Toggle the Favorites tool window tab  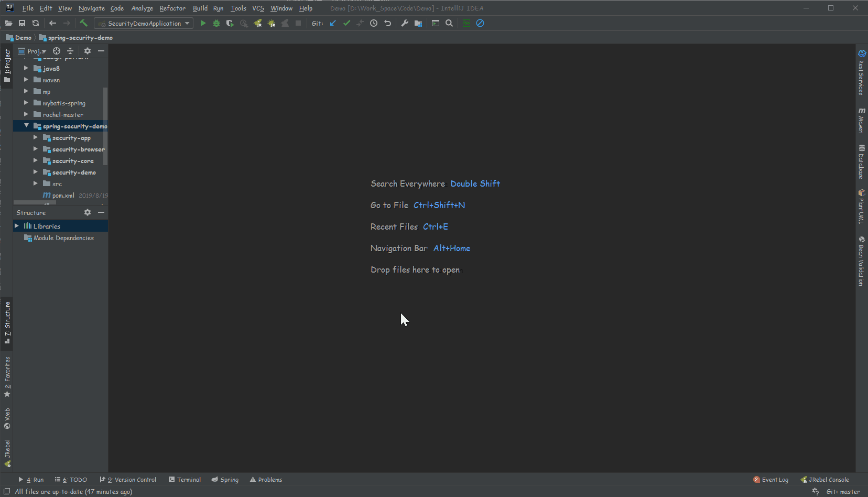7,377
